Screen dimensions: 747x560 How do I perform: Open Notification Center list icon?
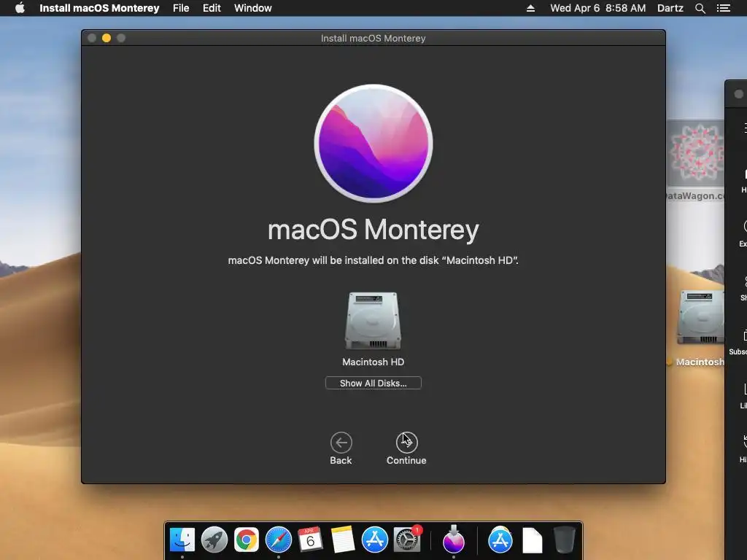pos(723,8)
